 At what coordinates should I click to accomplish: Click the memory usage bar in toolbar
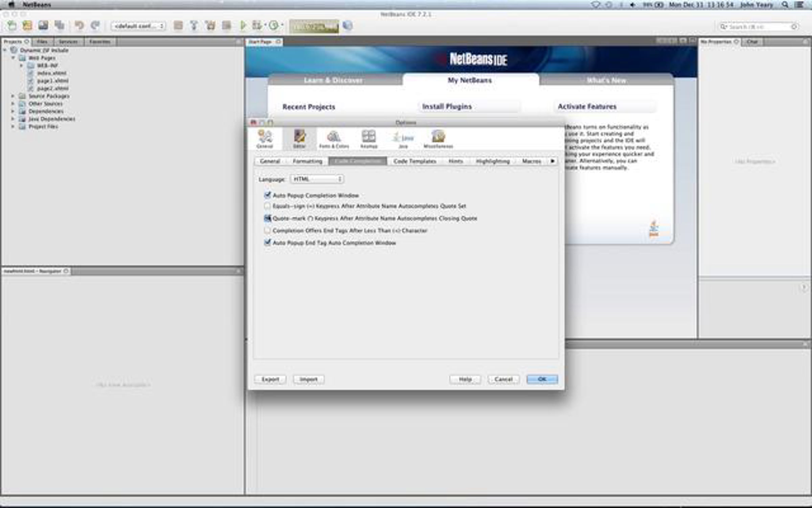[314, 26]
